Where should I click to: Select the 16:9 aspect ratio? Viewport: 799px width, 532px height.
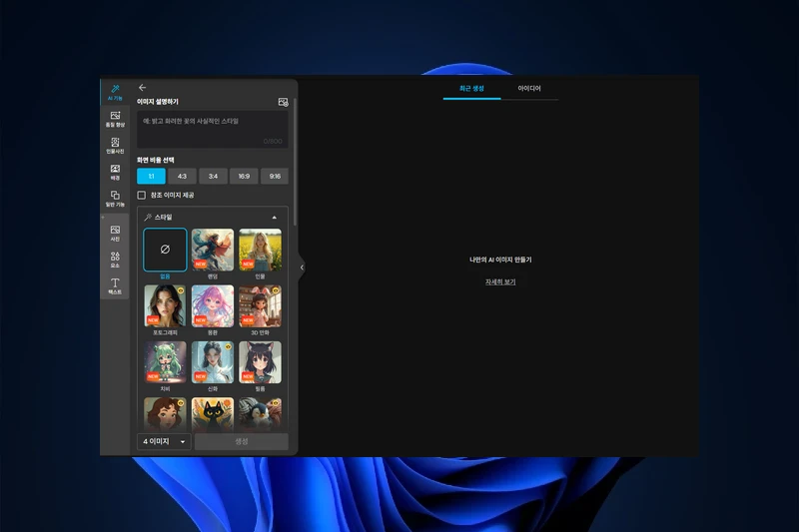[244, 176]
